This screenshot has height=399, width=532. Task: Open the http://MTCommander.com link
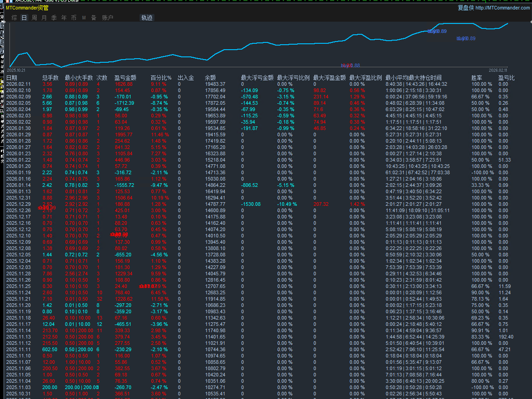pyautogui.click(x=502, y=8)
